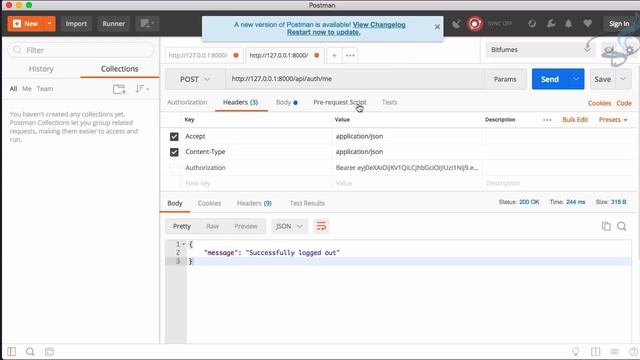Click the Import button
Screen dimensions: 640x360
[x=76, y=24]
